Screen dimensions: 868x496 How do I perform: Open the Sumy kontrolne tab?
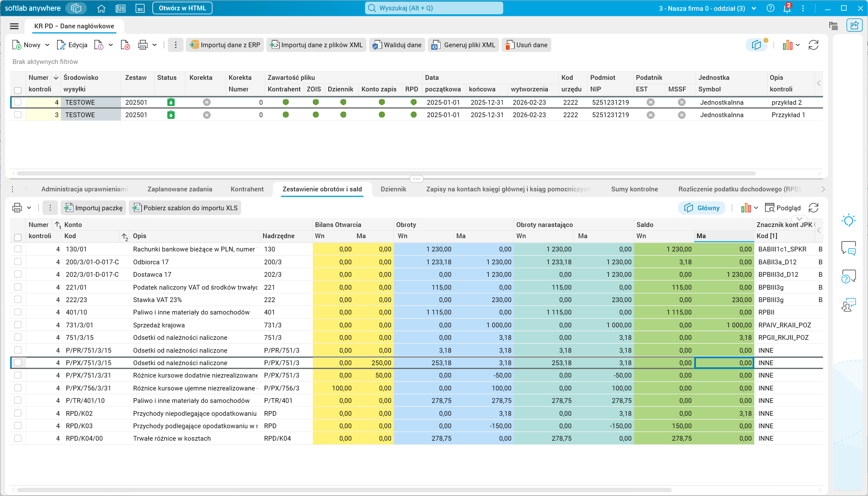coord(635,189)
